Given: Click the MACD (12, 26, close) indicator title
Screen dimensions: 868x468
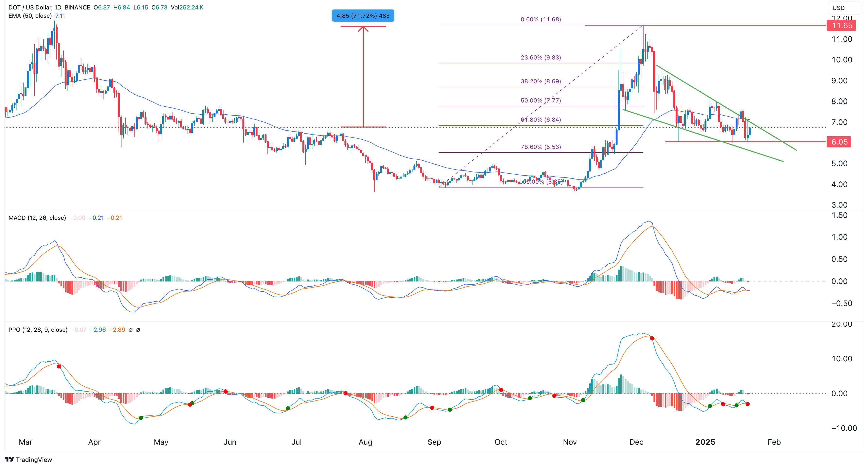Looking at the screenshot, I should [37, 218].
